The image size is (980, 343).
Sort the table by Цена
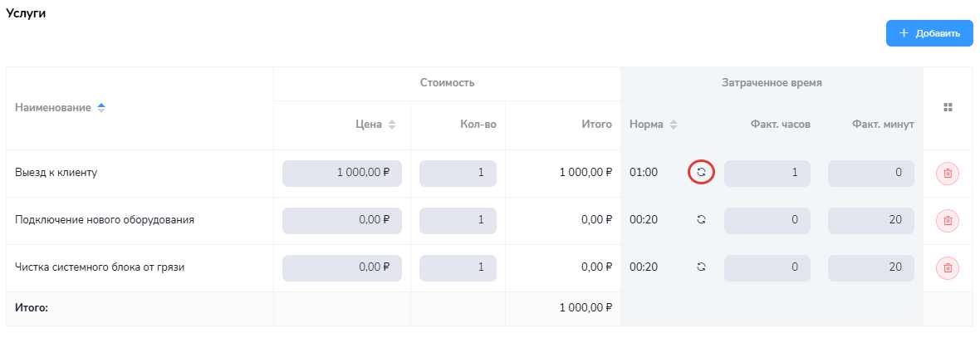coord(392,125)
